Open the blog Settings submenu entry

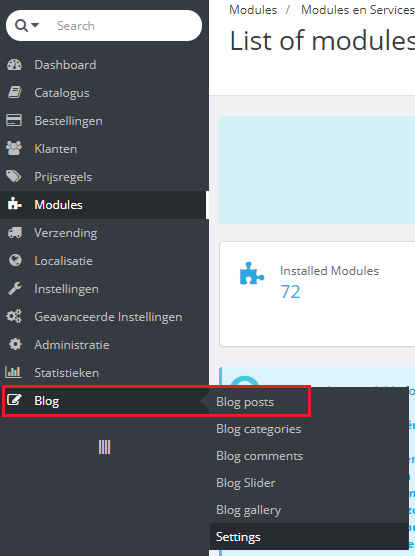[238, 537]
